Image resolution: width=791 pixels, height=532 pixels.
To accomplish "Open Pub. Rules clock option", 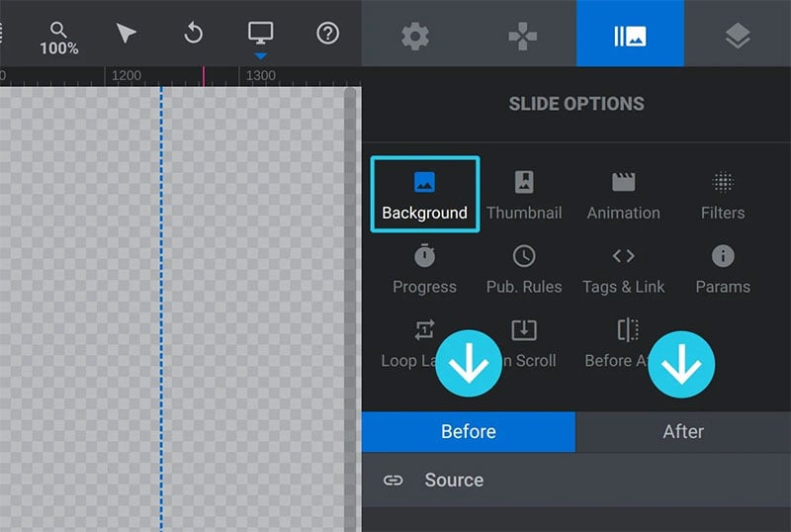I will [x=524, y=269].
